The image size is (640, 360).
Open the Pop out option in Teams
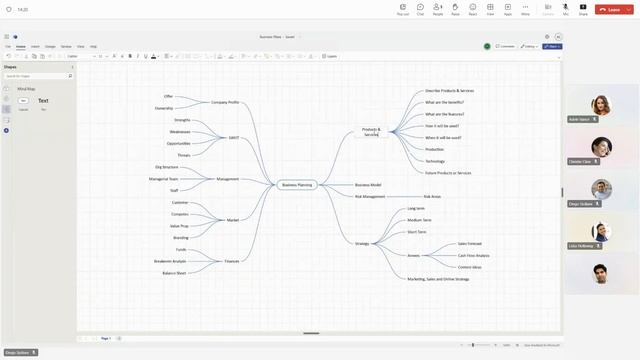[x=403, y=9]
